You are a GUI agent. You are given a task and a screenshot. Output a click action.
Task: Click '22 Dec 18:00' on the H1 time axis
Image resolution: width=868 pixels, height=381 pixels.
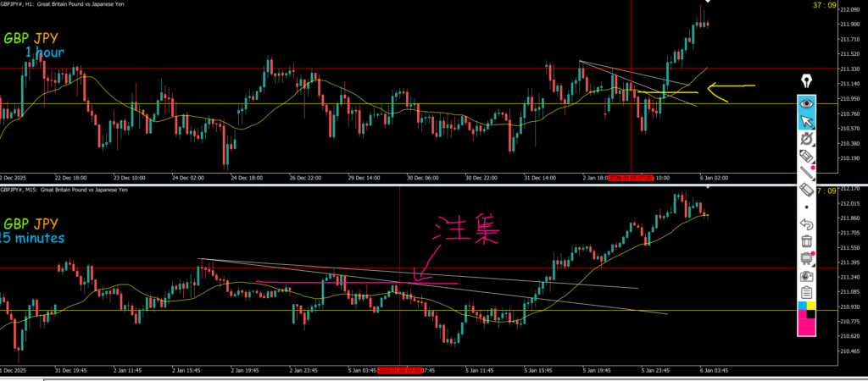[x=71, y=178]
